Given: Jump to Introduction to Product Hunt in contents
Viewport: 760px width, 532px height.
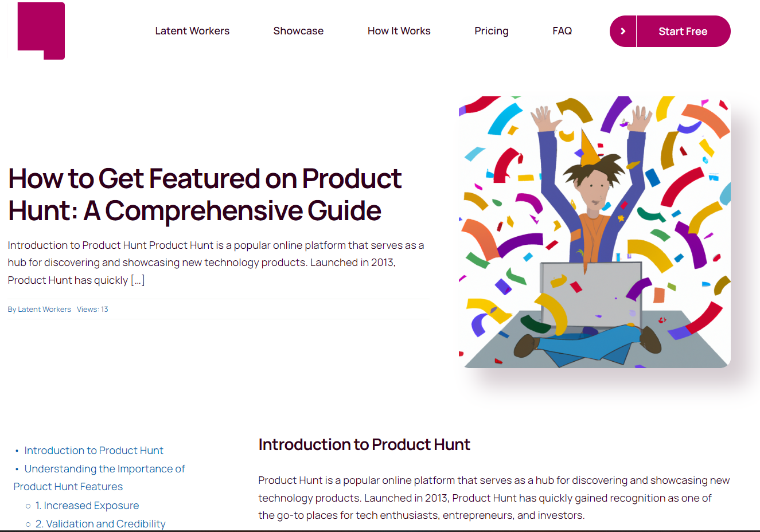Looking at the screenshot, I should [x=93, y=451].
